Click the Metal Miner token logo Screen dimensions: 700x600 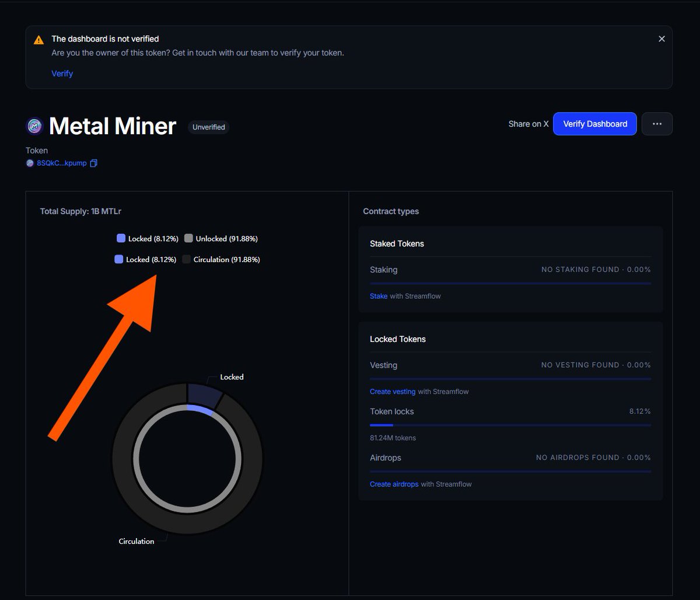(x=35, y=126)
